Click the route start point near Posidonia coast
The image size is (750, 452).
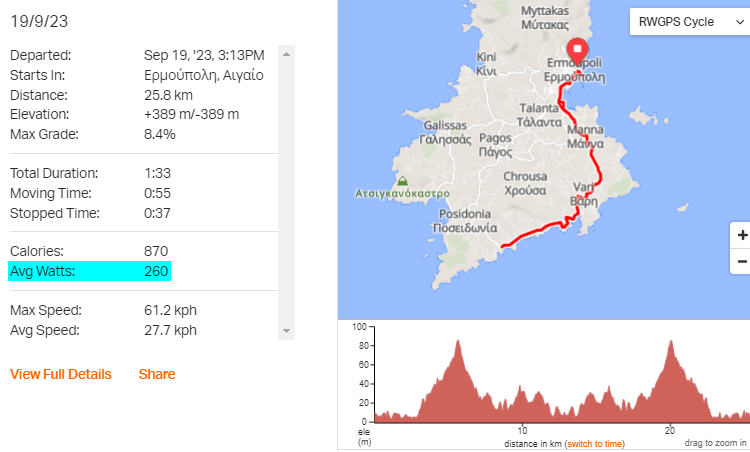[502, 246]
